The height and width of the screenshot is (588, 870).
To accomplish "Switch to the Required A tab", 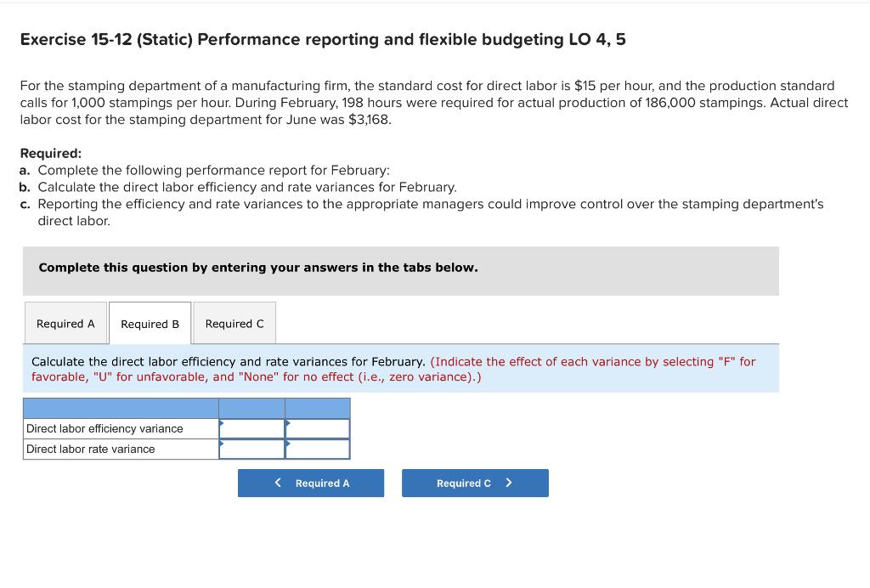I will 65,323.
